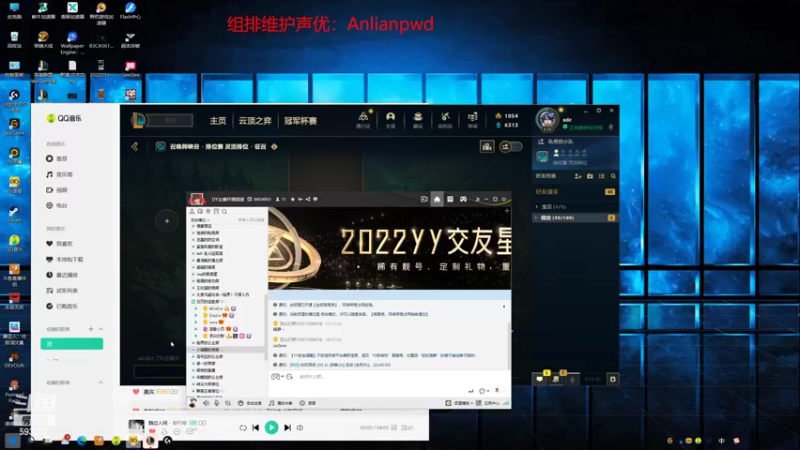The image size is (800, 450).
Task: Toggle YY speaker mute icon
Action: tap(206, 403)
